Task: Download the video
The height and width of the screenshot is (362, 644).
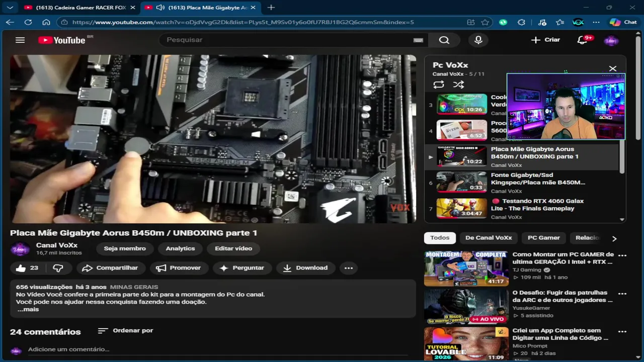Action: point(306,268)
